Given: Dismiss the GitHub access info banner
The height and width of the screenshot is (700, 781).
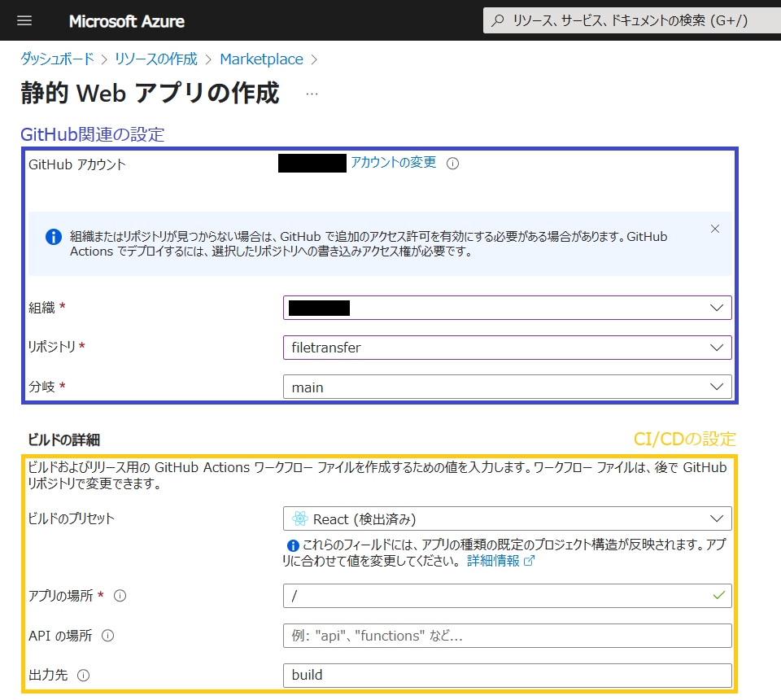Looking at the screenshot, I should click(x=715, y=229).
